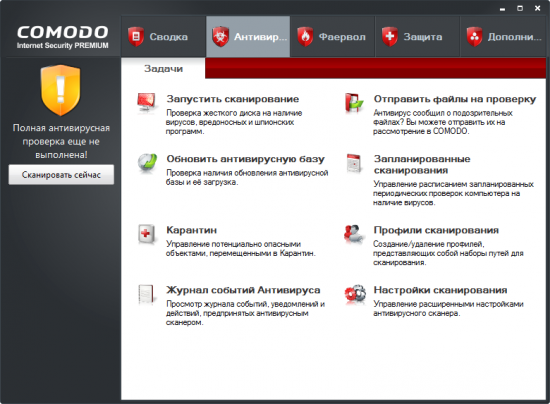Close the COMODO window

[x=537, y=8]
